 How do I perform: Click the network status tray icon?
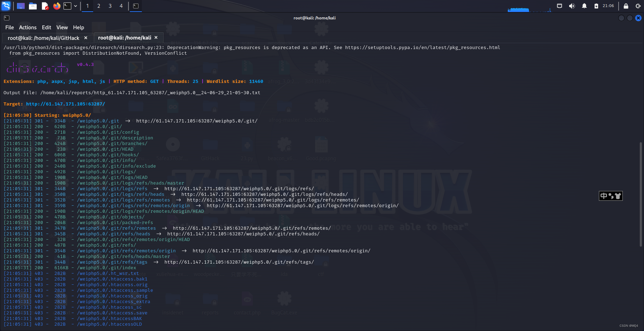click(x=559, y=6)
